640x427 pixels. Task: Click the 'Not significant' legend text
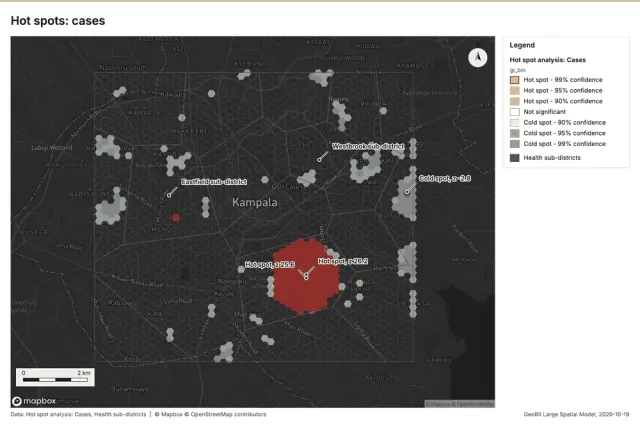coord(544,111)
